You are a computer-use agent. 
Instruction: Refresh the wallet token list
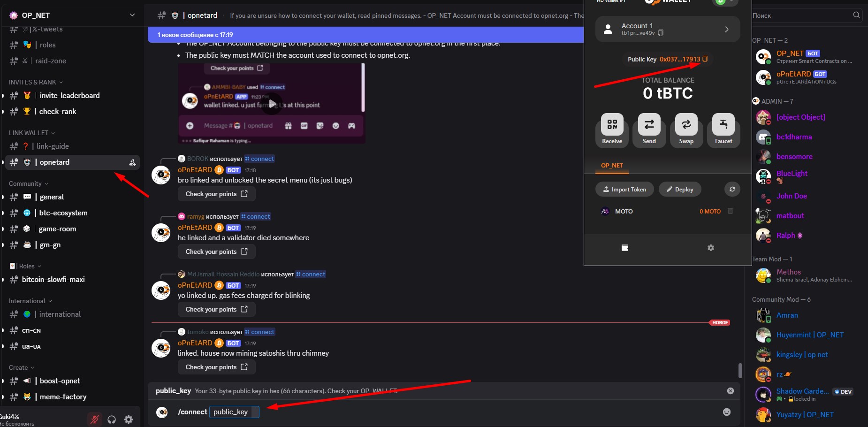[x=732, y=189]
